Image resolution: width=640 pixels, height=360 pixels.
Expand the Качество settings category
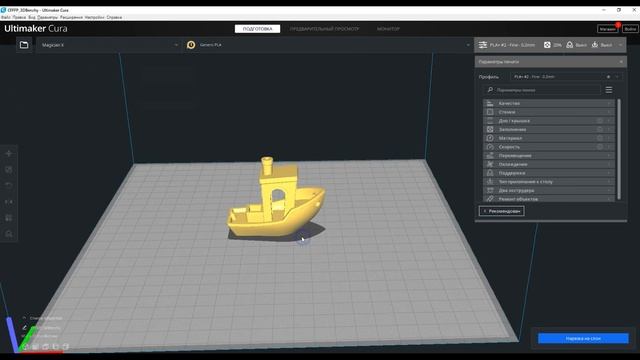tap(549, 103)
